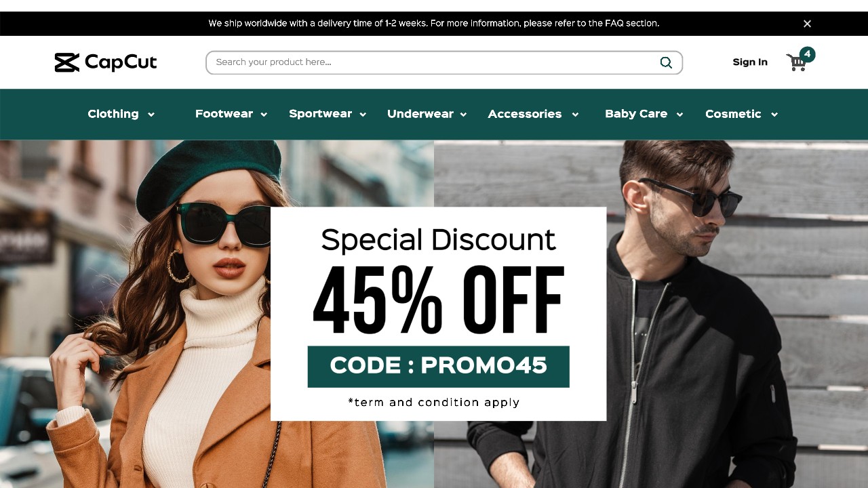
Task: Dismiss the shipping announcement banner
Action: pos(807,24)
